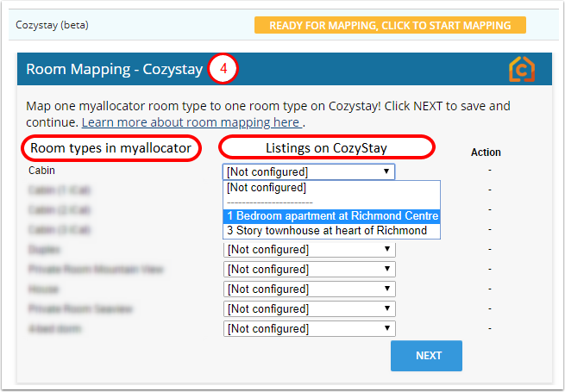Click the Cozystay house logo icon

click(521, 69)
